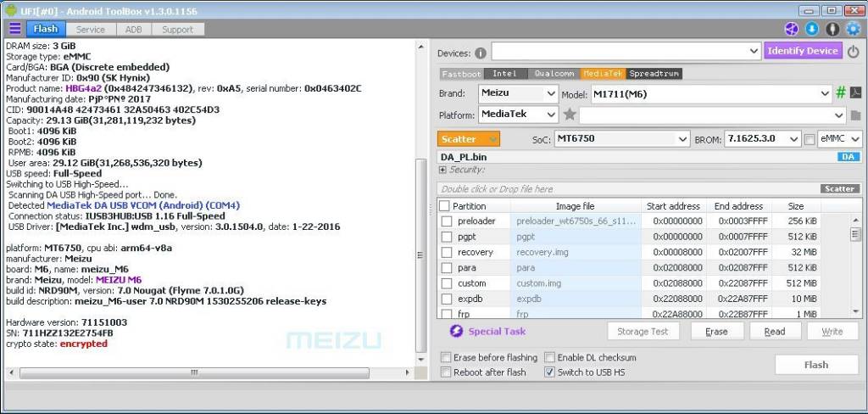The width and height of the screenshot is (868, 414).
Task: Click the Special Task lightning icon
Action: [x=456, y=332]
